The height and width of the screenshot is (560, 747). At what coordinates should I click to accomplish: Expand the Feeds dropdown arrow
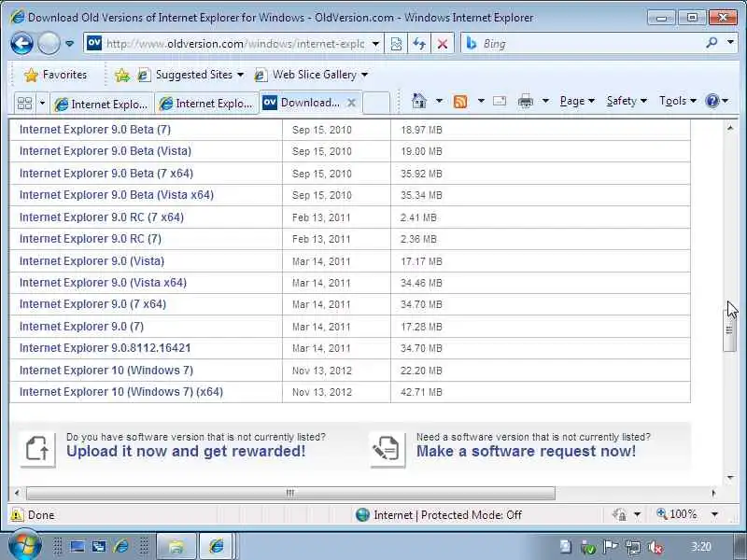[481, 101]
